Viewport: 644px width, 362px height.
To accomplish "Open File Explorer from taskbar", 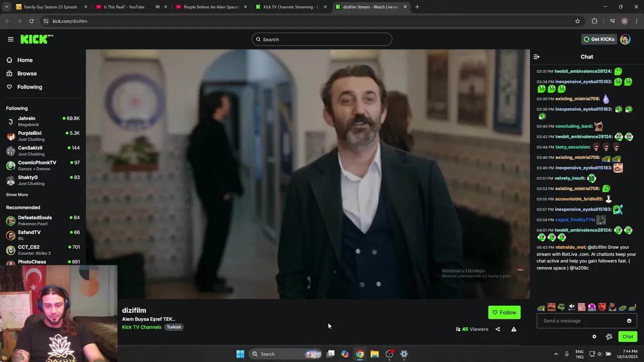I will 374,354.
